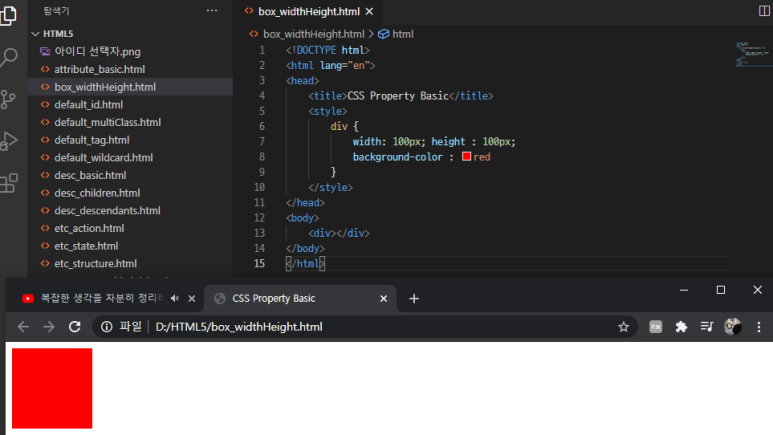Close the box_widthHeight.html editor tab
Screen dimensions: 773x435
(x=369, y=11)
